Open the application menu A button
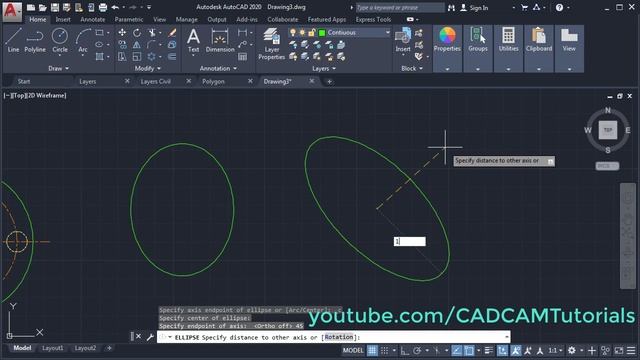Viewport: 640px width, 360px height. pyautogui.click(x=12, y=11)
